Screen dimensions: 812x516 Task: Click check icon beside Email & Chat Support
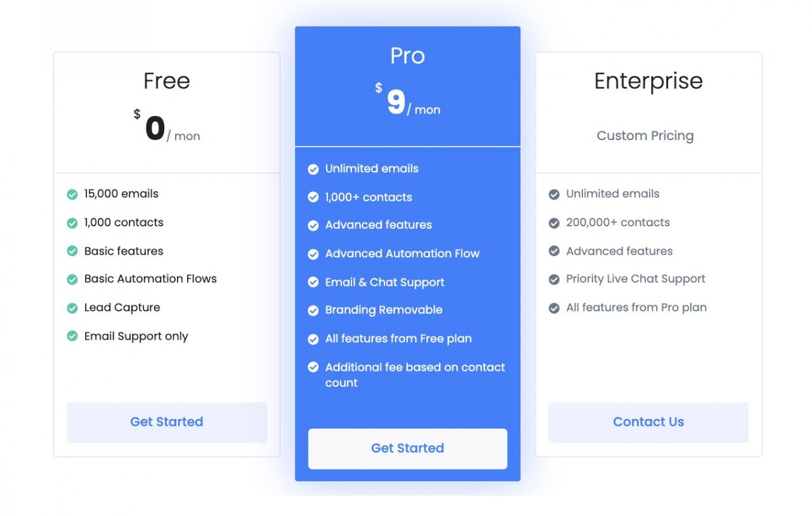click(x=313, y=283)
